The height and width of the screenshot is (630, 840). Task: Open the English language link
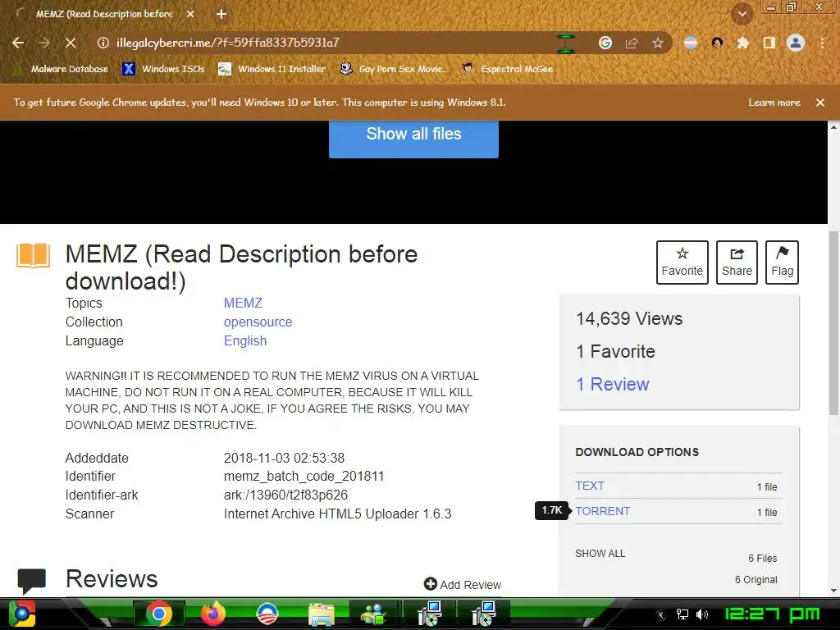point(244,340)
